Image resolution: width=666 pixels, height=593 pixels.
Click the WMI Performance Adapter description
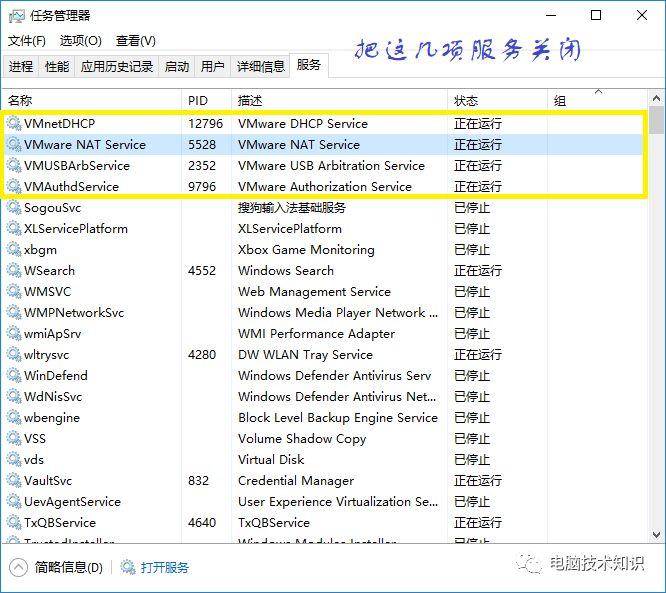[316, 333]
